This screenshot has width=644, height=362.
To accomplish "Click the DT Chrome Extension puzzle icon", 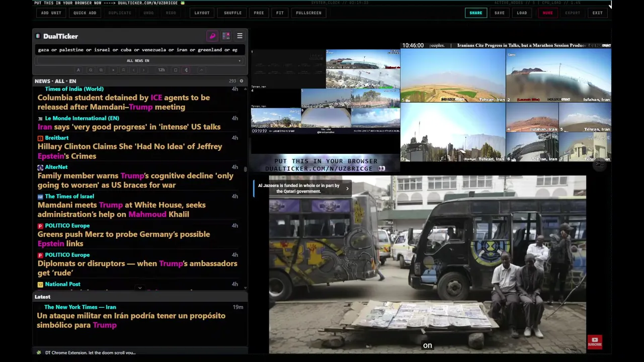I will coord(39,352).
